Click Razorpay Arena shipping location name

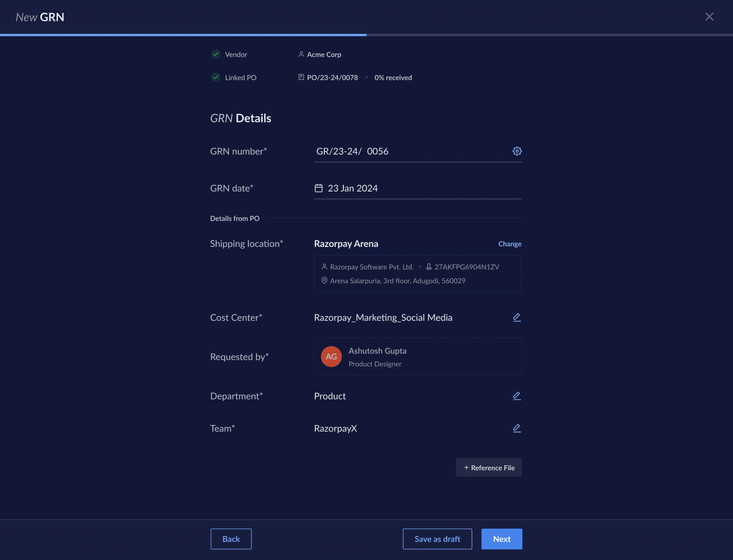[346, 244]
